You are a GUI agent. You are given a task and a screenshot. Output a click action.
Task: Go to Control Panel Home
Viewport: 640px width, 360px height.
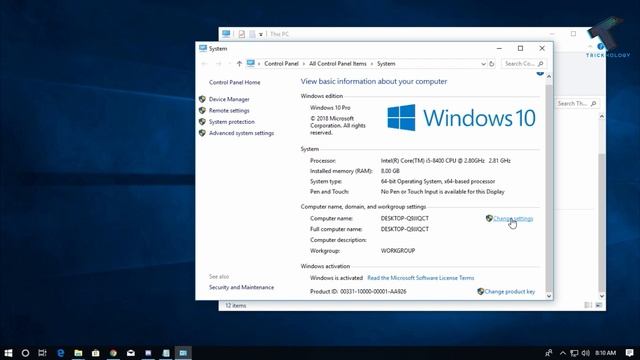coord(234,82)
